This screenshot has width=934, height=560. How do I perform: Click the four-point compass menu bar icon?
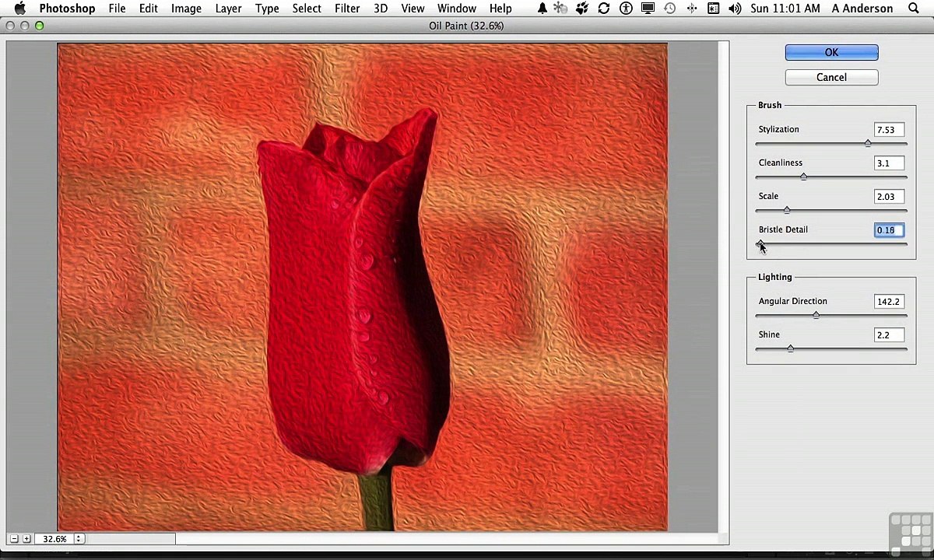pos(692,9)
